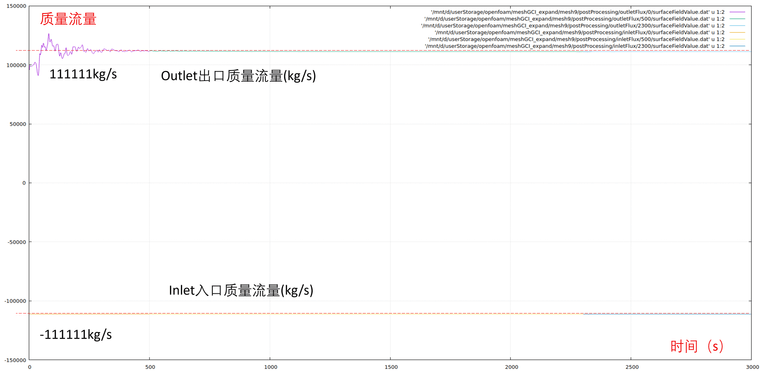Image resolution: width=760 pixels, height=373 pixels.
Task: Click legend entry for outletFlux/2300 surfaceFieldValue.dat
Action: (x=573, y=25)
